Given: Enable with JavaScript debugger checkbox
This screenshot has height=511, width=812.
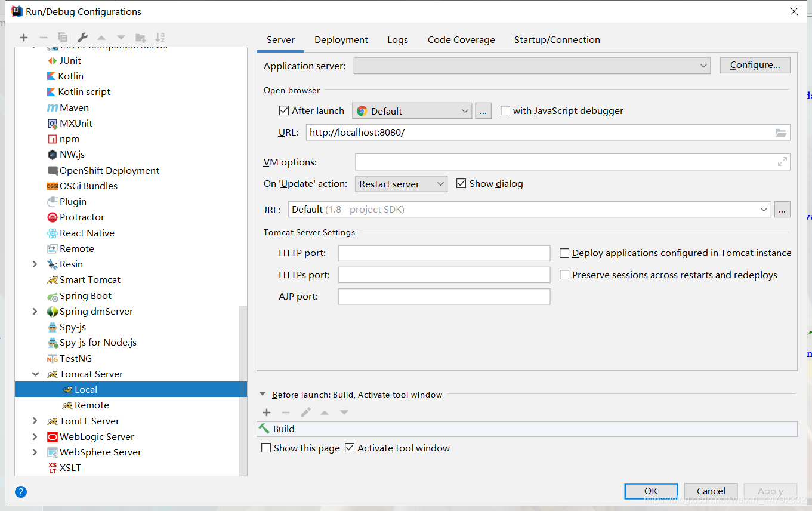Looking at the screenshot, I should point(505,110).
